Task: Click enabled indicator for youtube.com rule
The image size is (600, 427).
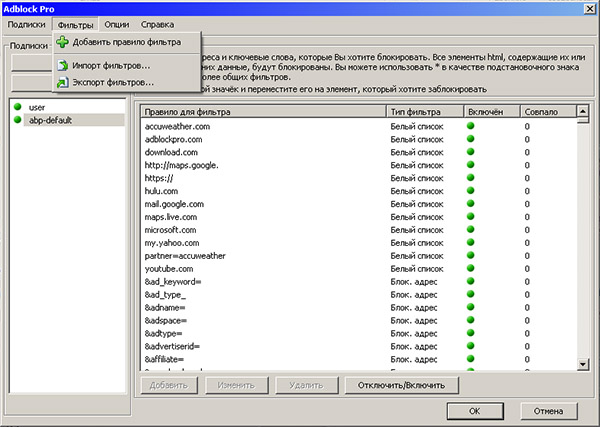Action: pos(471,269)
